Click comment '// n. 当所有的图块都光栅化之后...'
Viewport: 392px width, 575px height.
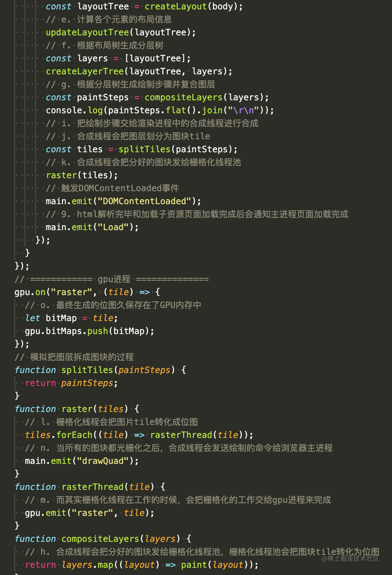click(x=179, y=448)
